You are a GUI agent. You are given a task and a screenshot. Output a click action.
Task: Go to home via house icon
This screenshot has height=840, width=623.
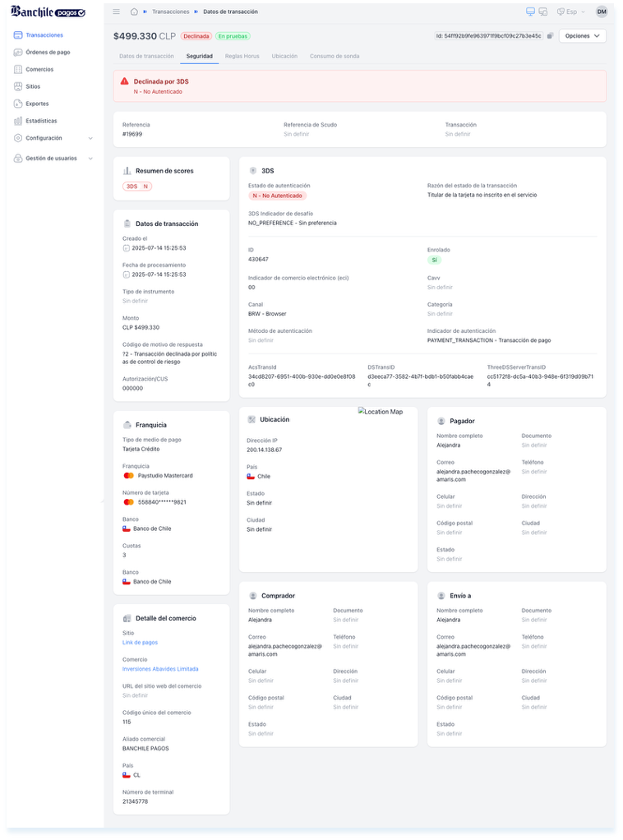coord(134,12)
